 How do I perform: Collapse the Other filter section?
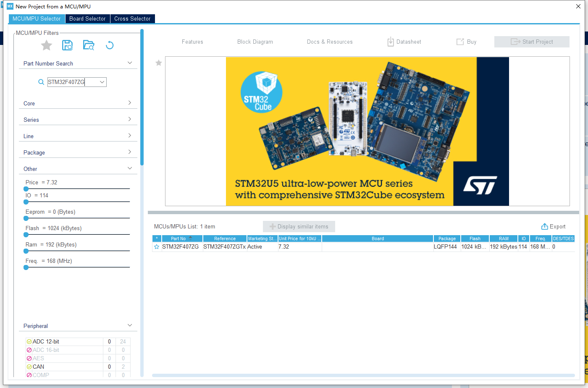click(x=130, y=168)
